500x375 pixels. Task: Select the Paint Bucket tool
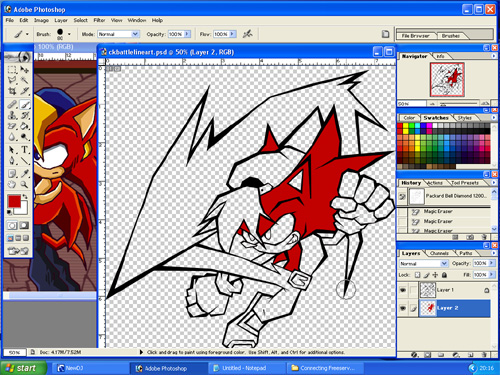pos(24,126)
